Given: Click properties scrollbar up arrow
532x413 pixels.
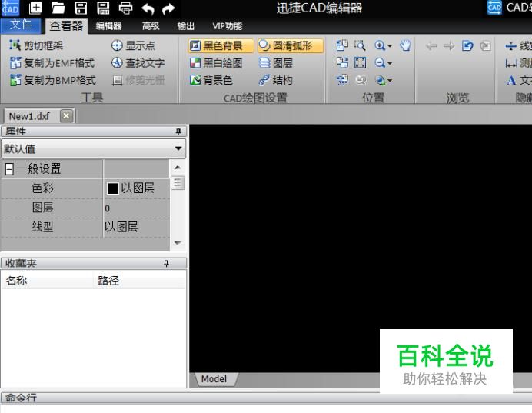Looking at the screenshot, I should tap(178, 168).
